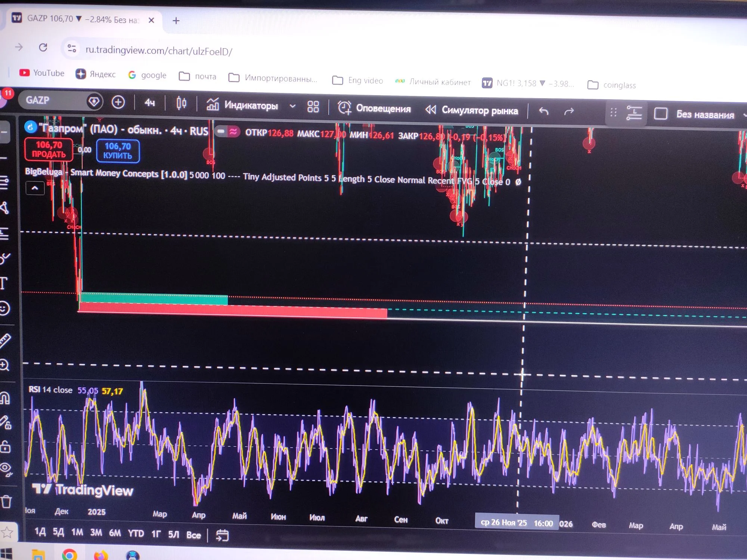747x560 pixels.
Task: Toggle the market status pill in the legend
Action: (x=228, y=131)
